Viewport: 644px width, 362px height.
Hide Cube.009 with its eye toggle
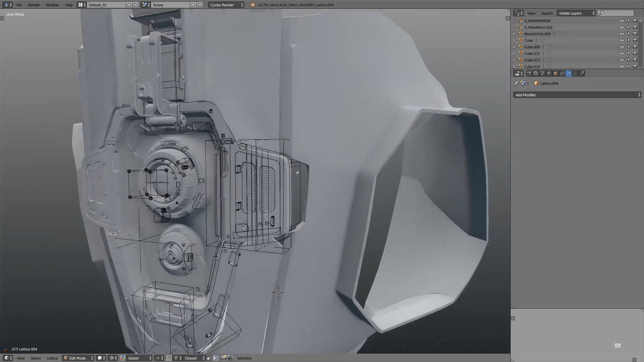(x=622, y=47)
